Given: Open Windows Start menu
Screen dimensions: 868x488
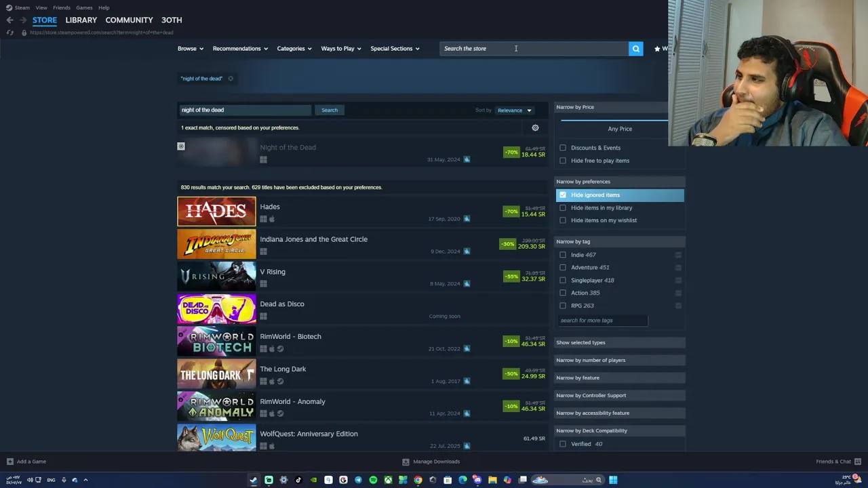Looking at the screenshot, I should (x=613, y=480).
